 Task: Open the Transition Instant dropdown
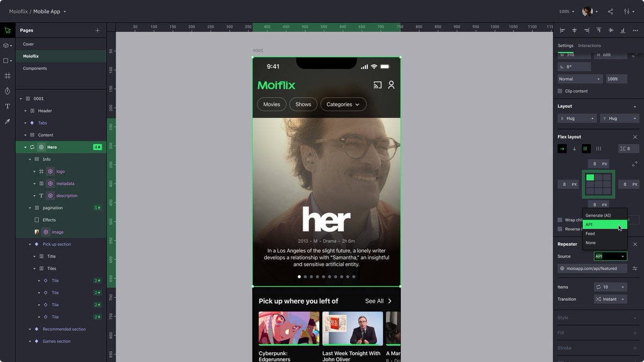coord(610,299)
